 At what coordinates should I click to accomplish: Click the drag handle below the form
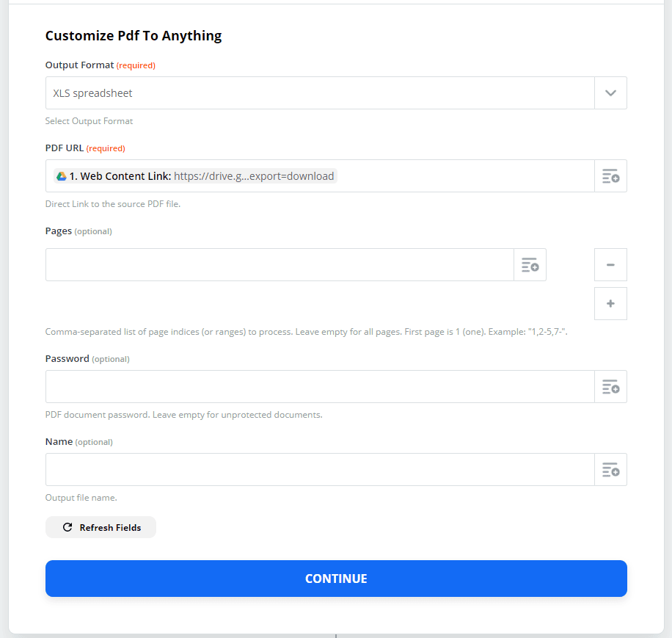pos(336,636)
